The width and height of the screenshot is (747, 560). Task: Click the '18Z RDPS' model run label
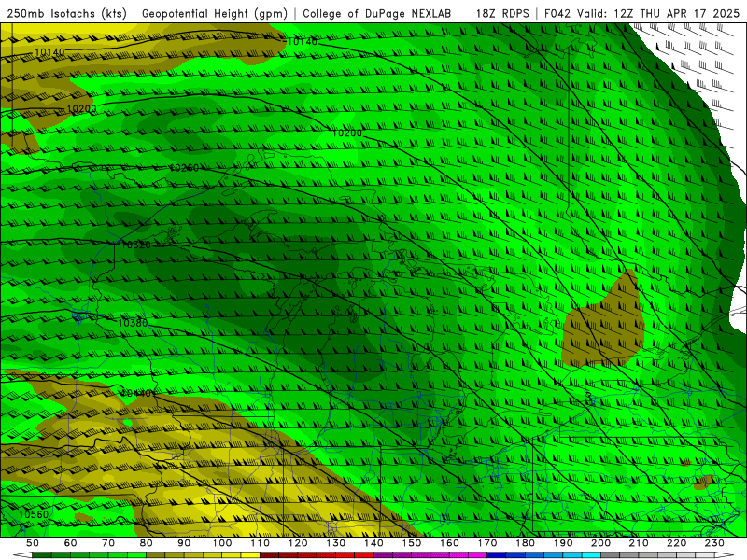pyautogui.click(x=502, y=14)
